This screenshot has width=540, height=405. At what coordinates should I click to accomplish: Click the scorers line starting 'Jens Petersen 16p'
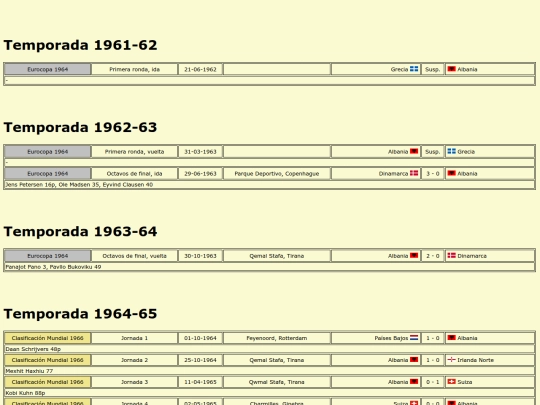pos(79,185)
